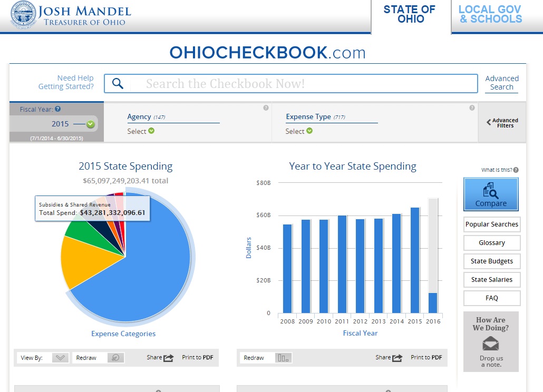
Task: Click the bar chart Redraw bars icon
Action: (283, 358)
